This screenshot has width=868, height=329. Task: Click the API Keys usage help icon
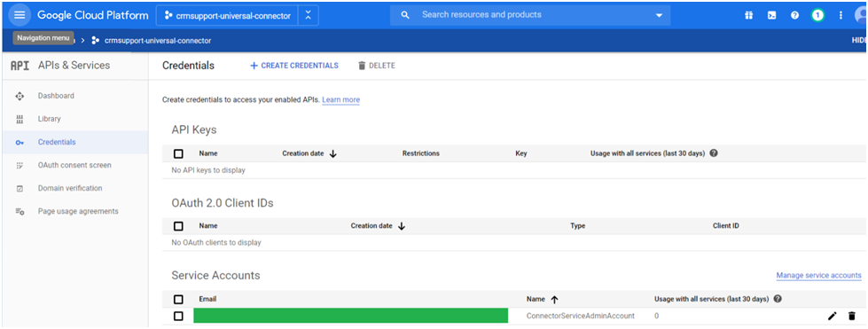click(714, 153)
